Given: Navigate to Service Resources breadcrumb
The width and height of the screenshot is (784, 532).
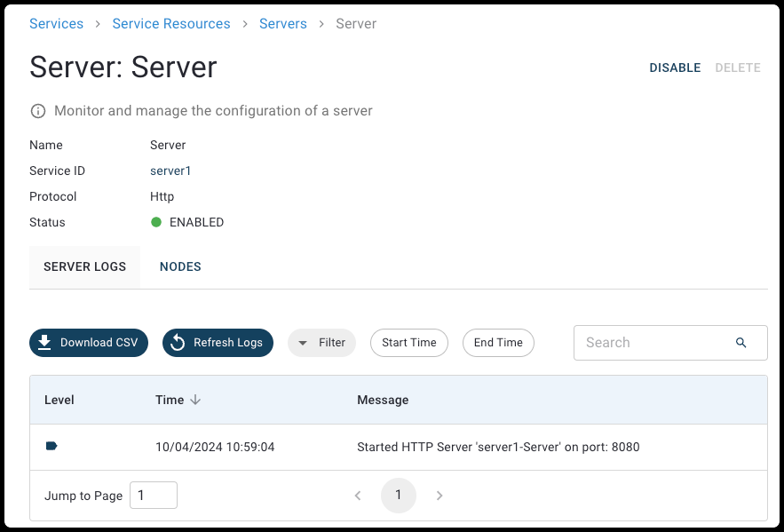Looking at the screenshot, I should click(x=171, y=24).
